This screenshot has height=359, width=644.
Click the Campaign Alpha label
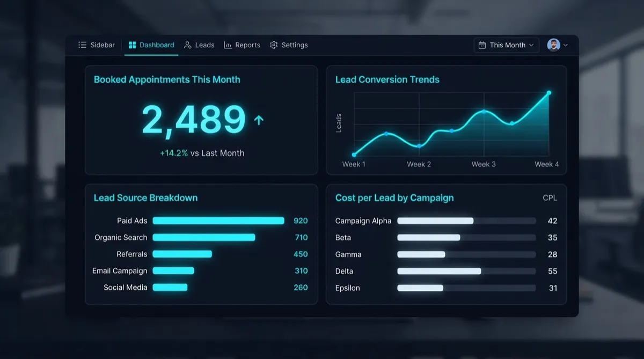pyautogui.click(x=363, y=221)
